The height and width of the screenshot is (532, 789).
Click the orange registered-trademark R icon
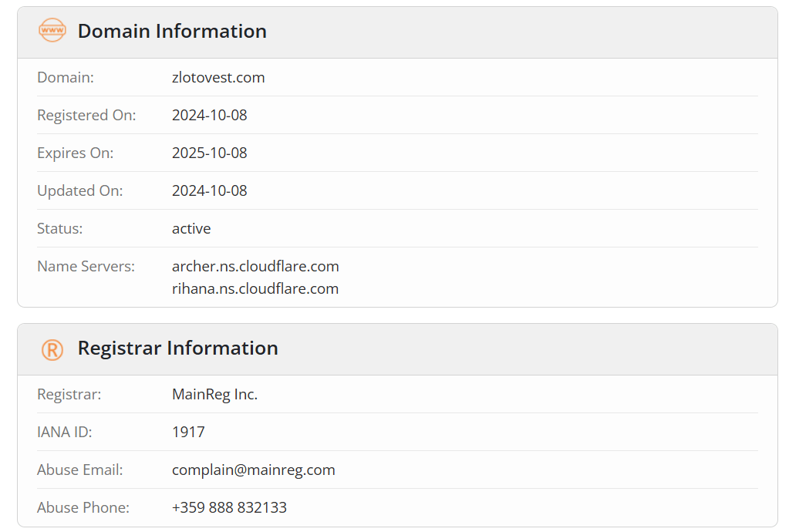[x=52, y=349]
